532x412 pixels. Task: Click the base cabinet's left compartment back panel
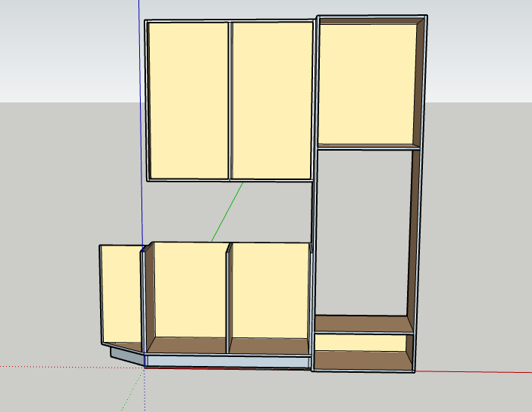coord(189,290)
